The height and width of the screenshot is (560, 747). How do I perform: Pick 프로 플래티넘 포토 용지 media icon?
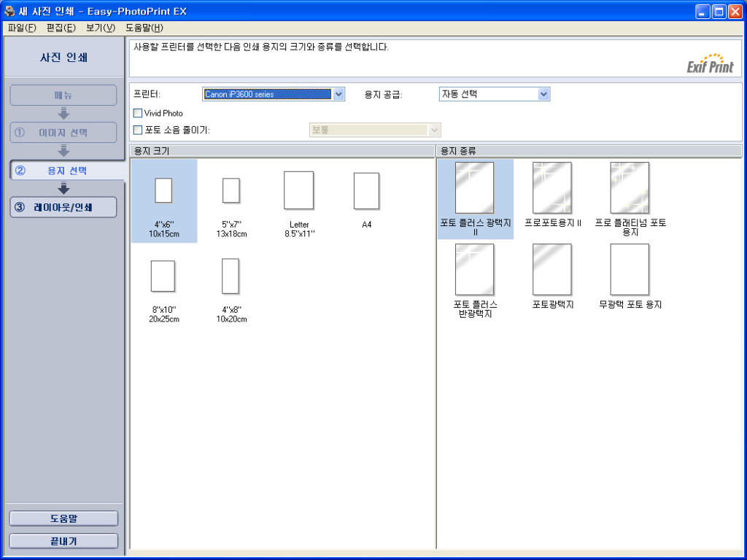point(630,187)
